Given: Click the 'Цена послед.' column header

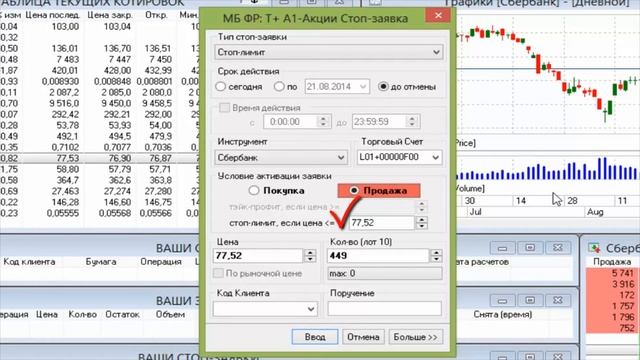Looking at the screenshot, I should click(x=52, y=16).
